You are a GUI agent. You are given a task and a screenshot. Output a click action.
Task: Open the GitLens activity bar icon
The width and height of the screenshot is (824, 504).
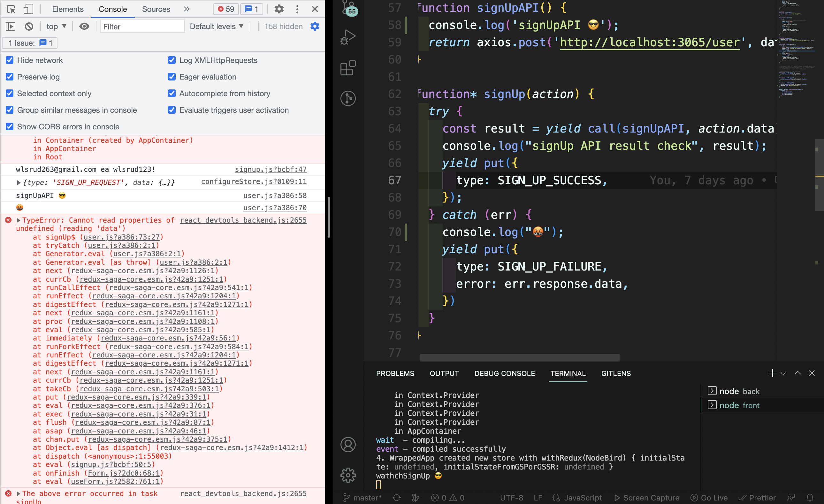(348, 98)
